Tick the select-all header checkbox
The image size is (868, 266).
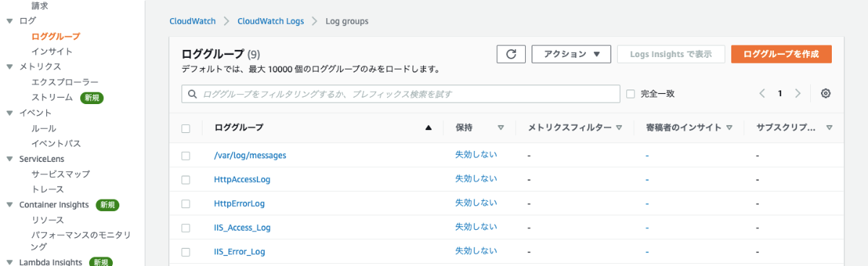pyautogui.click(x=186, y=128)
